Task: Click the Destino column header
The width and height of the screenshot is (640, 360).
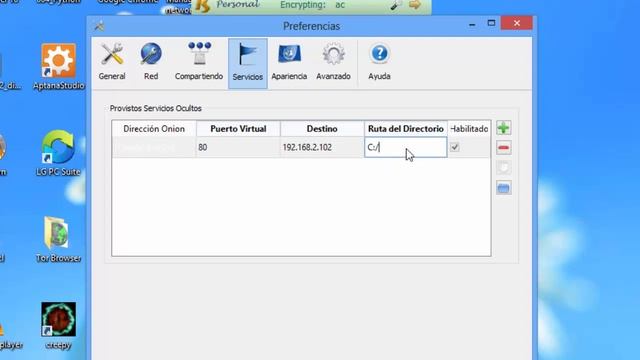Action: (x=322, y=129)
